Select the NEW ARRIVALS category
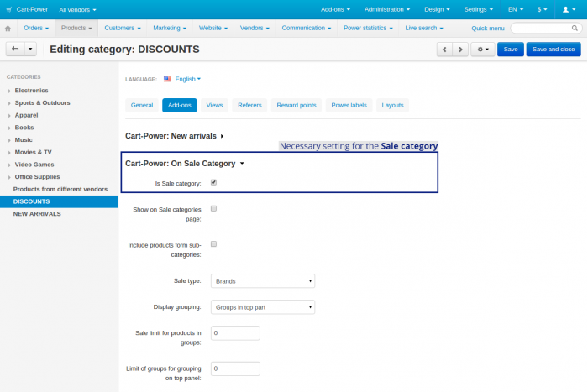Viewport: 588px width, 392px height. [x=37, y=214]
